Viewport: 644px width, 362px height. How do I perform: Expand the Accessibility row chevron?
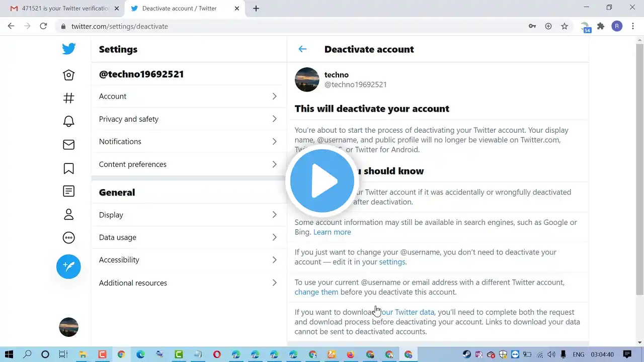274,260
